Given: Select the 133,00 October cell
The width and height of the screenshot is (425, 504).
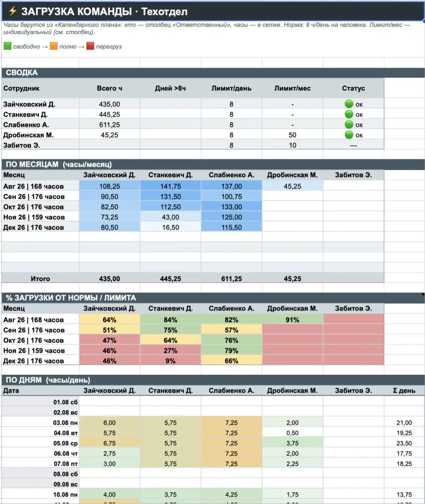Looking at the screenshot, I should (x=232, y=206).
